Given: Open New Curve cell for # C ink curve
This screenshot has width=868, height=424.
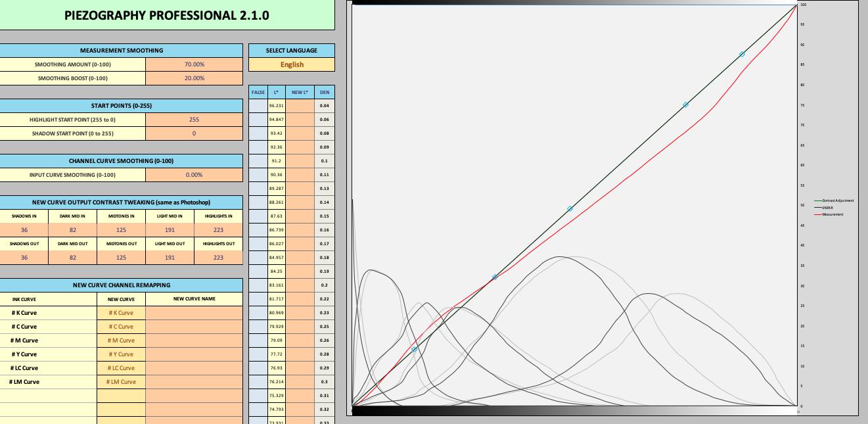Looking at the screenshot, I should [x=121, y=327].
